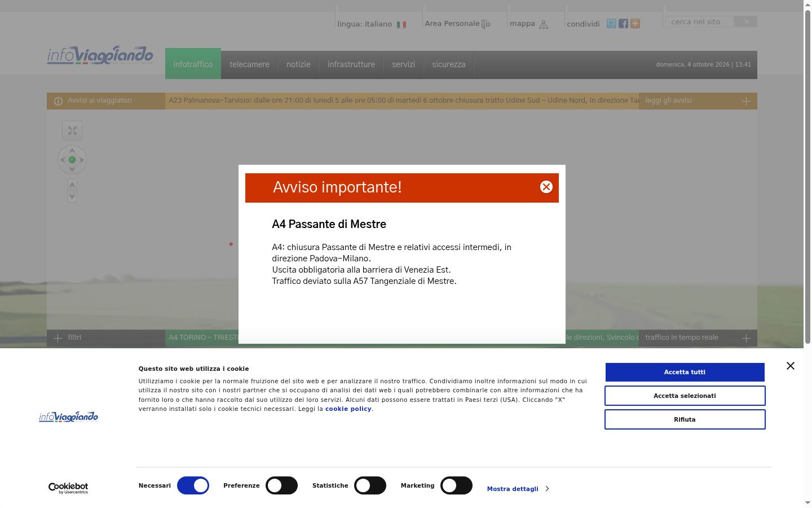Click the Italian flag language icon
Viewport: 812px width, 508px height.
coord(401,25)
